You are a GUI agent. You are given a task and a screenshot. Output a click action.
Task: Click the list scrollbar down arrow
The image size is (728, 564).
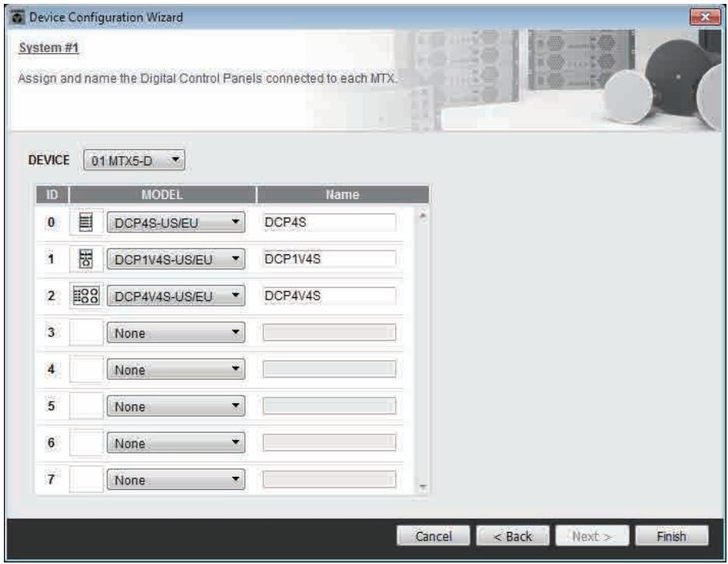point(422,487)
